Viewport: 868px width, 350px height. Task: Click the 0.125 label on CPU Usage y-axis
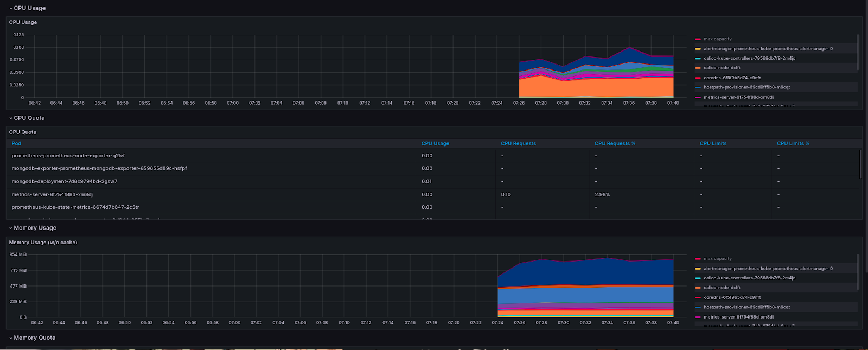[18, 35]
